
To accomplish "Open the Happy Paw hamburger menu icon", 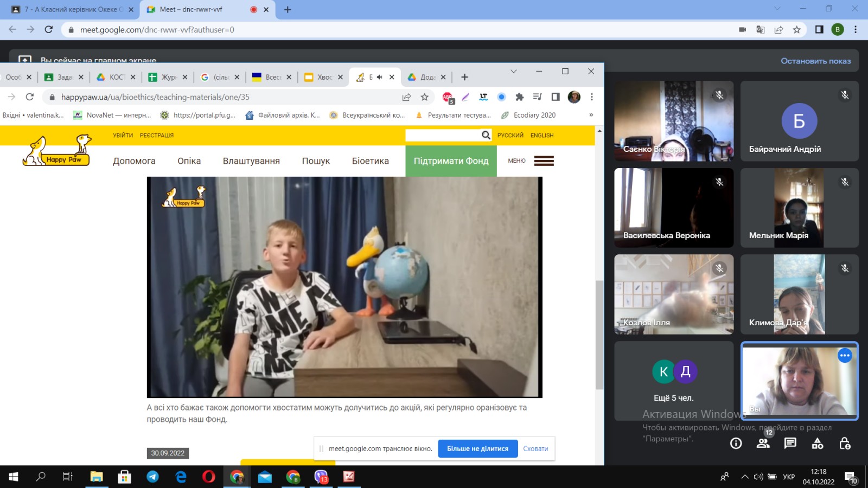I will (544, 161).
